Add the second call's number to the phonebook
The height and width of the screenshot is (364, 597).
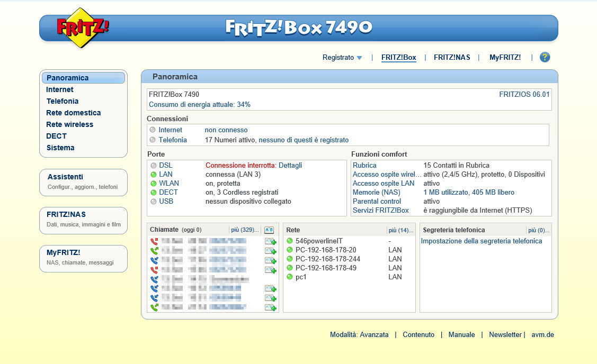coord(270,251)
